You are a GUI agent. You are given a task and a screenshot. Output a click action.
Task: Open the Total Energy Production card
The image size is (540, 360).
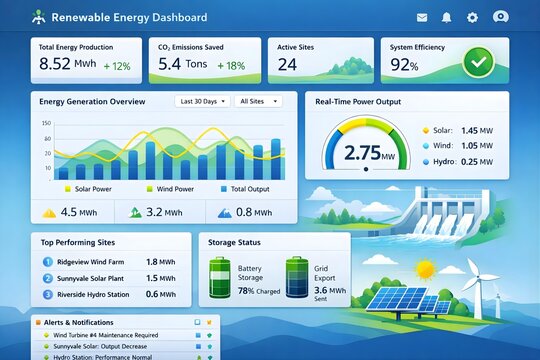[86, 60]
